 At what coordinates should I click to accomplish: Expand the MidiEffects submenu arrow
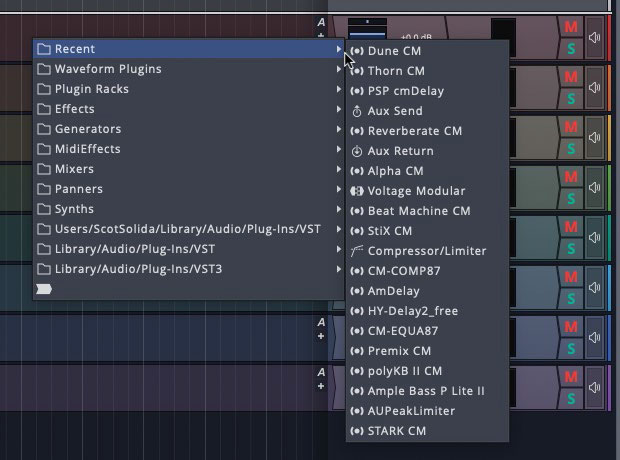338,149
